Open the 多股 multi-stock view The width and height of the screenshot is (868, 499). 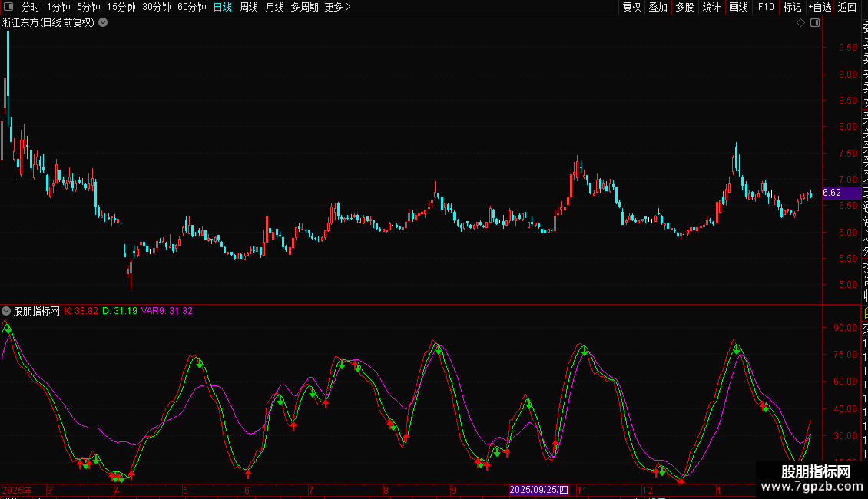tap(684, 7)
